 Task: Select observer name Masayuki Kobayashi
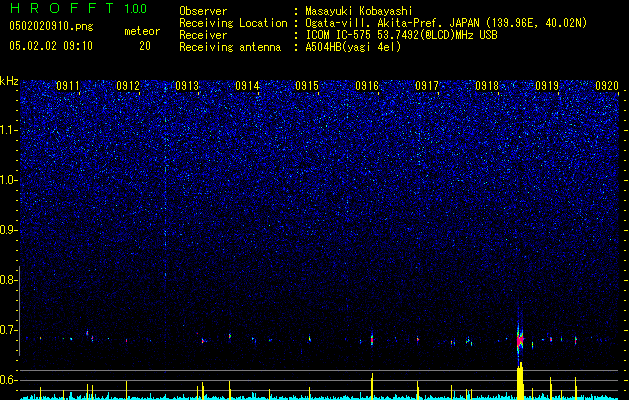click(x=359, y=11)
